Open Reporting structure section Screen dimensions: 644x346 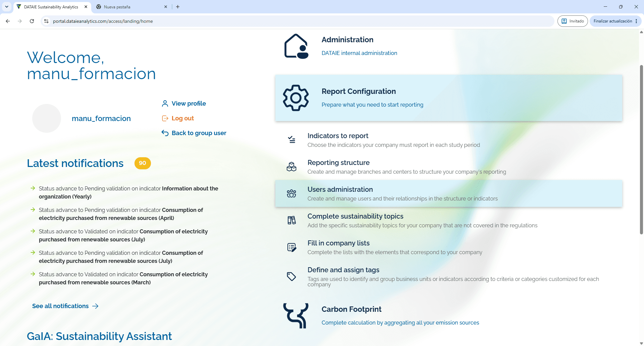pyautogui.click(x=449, y=167)
